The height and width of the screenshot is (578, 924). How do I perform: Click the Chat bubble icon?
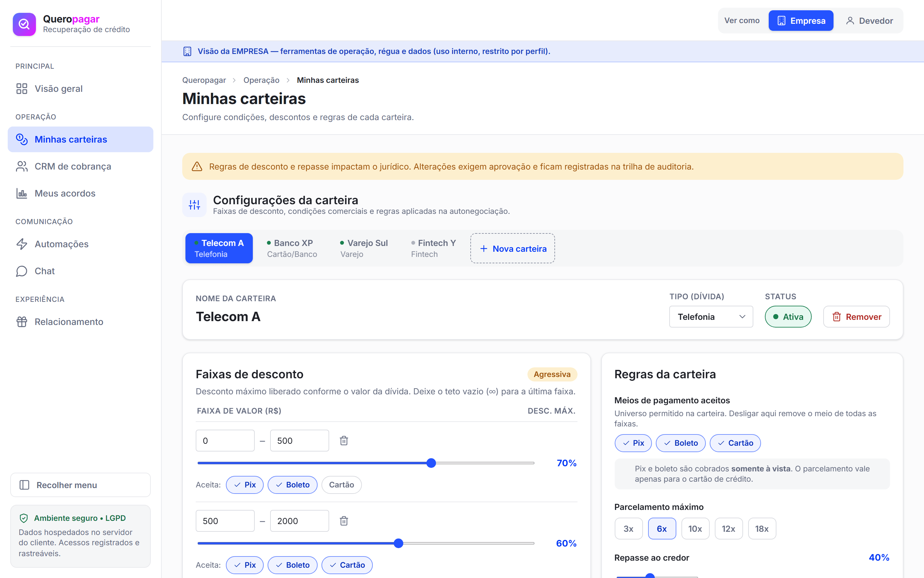(x=22, y=271)
